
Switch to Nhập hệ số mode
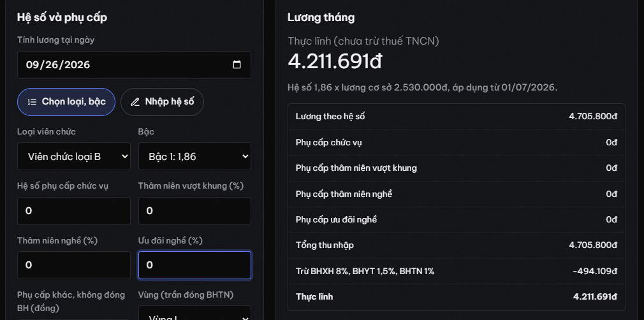click(x=162, y=102)
